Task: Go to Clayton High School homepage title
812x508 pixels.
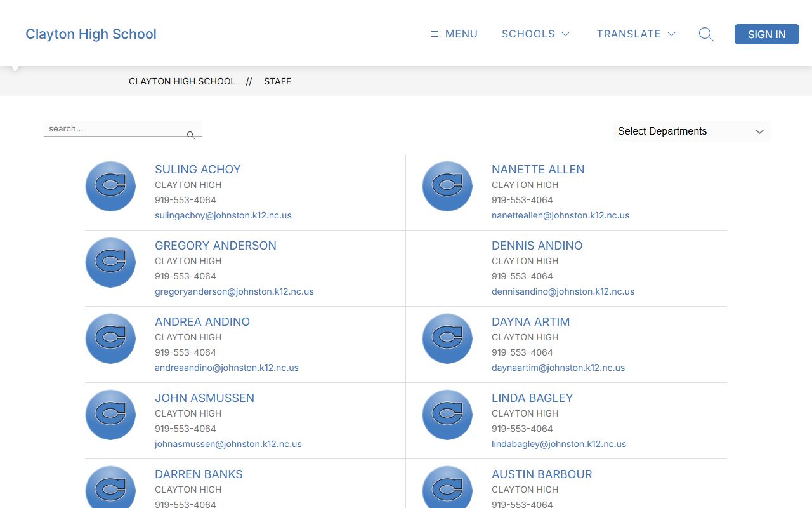Action: 91,34
